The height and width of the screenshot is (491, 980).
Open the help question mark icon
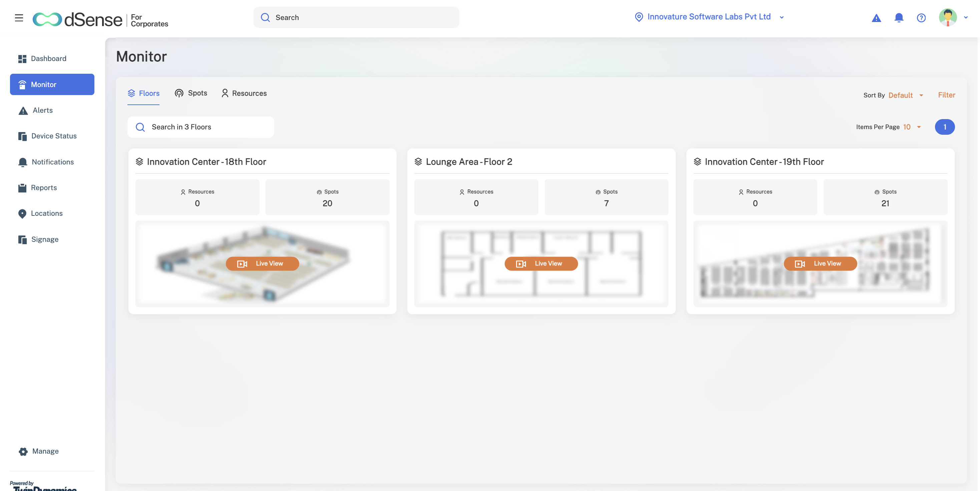(921, 18)
